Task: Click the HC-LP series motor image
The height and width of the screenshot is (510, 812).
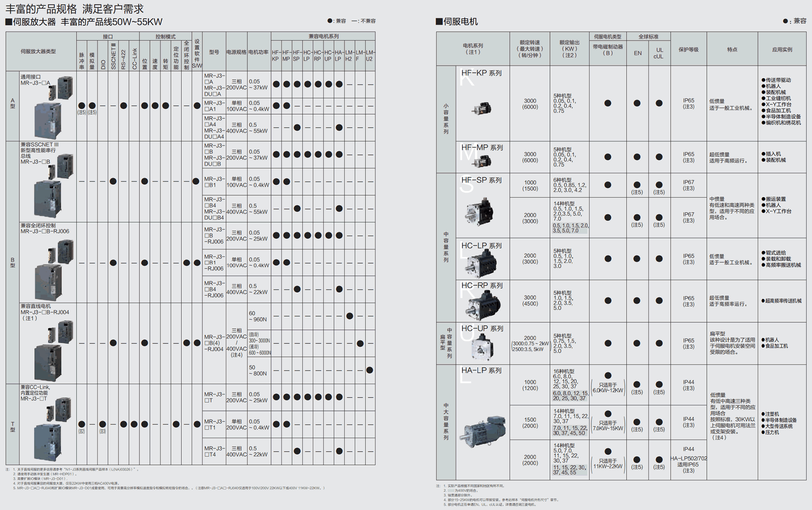Action: click(x=481, y=263)
